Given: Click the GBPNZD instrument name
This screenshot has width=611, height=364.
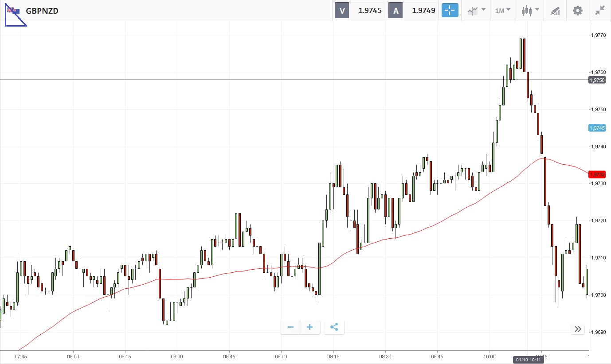Looking at the screenshot, I should tap(42, 11).
